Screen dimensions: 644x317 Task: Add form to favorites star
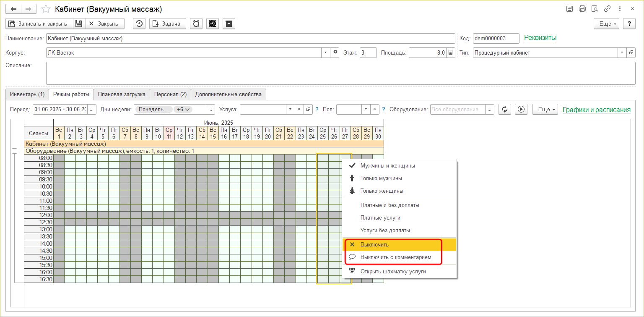[47, 9]
